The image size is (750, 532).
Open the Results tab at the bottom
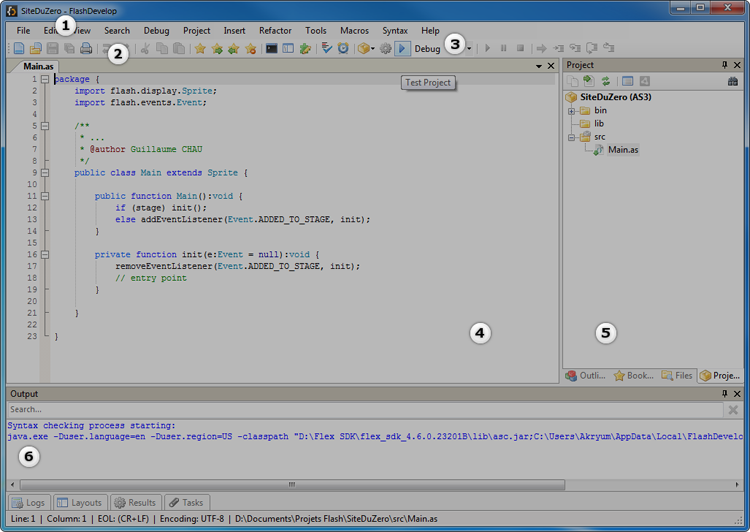134,503
